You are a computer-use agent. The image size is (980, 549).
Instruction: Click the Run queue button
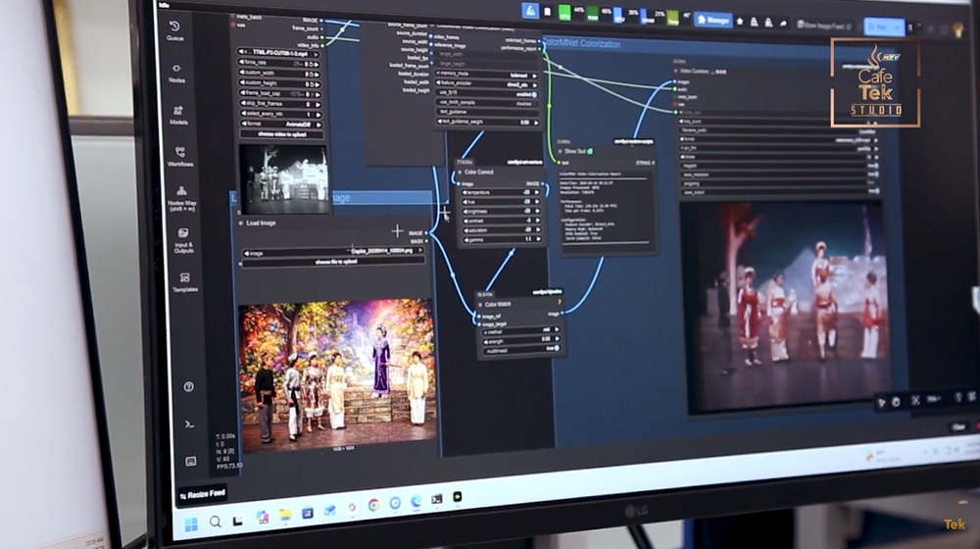point(878,26)
